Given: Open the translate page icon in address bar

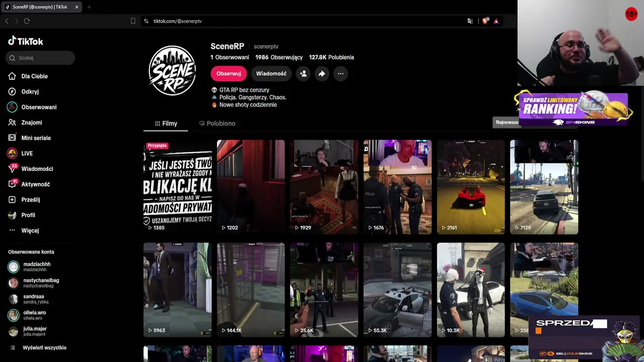Looking at the screenshot, I should pos(470,21).
